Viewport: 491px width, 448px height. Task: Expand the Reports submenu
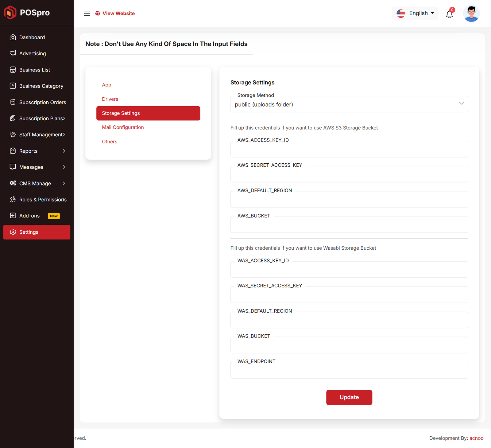coord(64,151)
